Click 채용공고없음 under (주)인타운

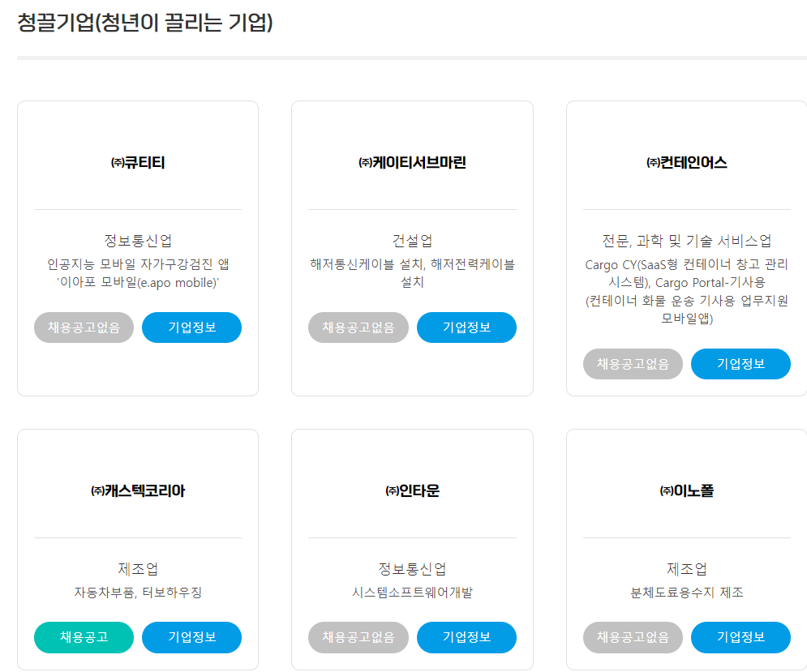358,637
